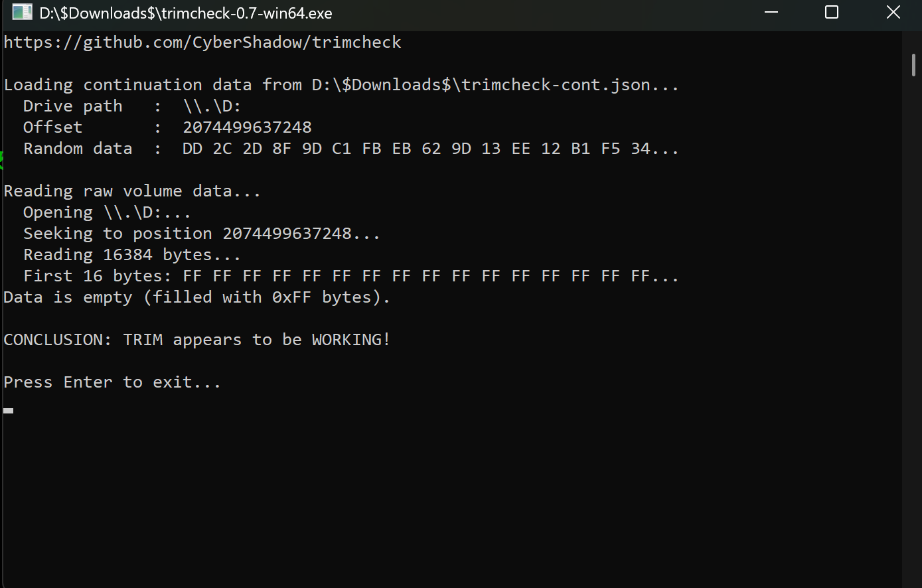Click the window title path text
This screenshot has height=588, width=922.
tap(186, 13)
